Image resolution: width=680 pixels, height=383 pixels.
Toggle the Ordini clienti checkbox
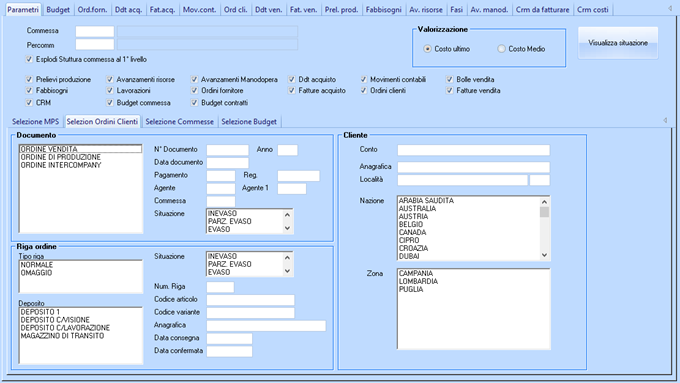click(363, 91)
